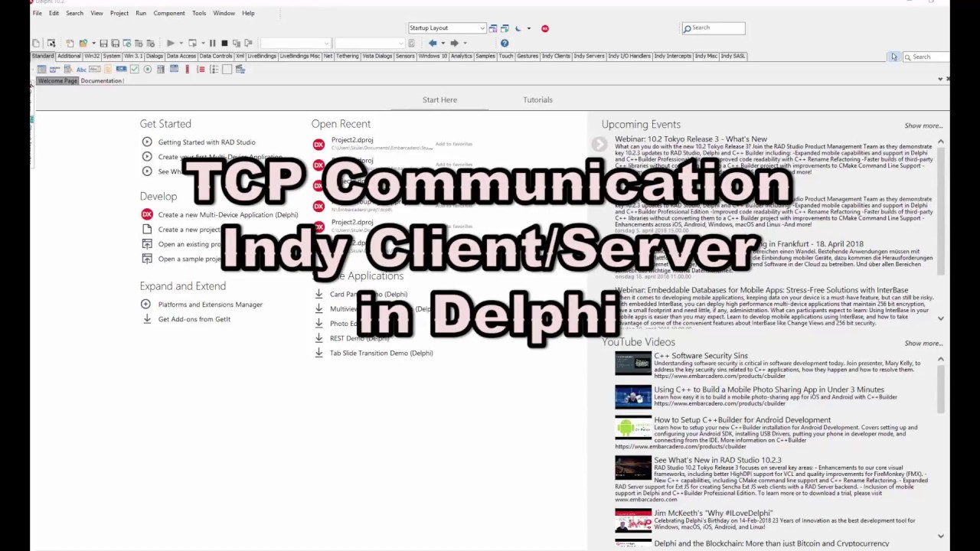The height and width of the screenshot is (551, 980).
Task: Click the Save All toolbar icon
Action: [115, 43]
